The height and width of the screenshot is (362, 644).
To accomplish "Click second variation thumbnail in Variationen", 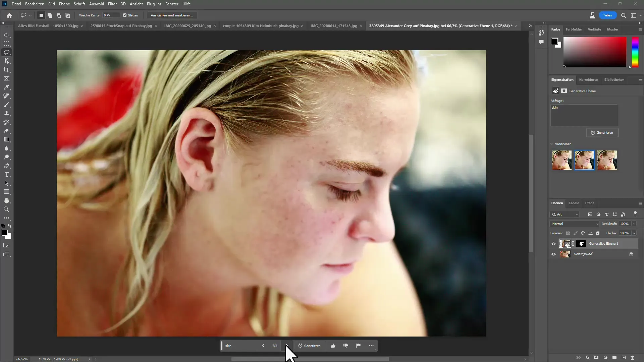I will coord(585,160).
